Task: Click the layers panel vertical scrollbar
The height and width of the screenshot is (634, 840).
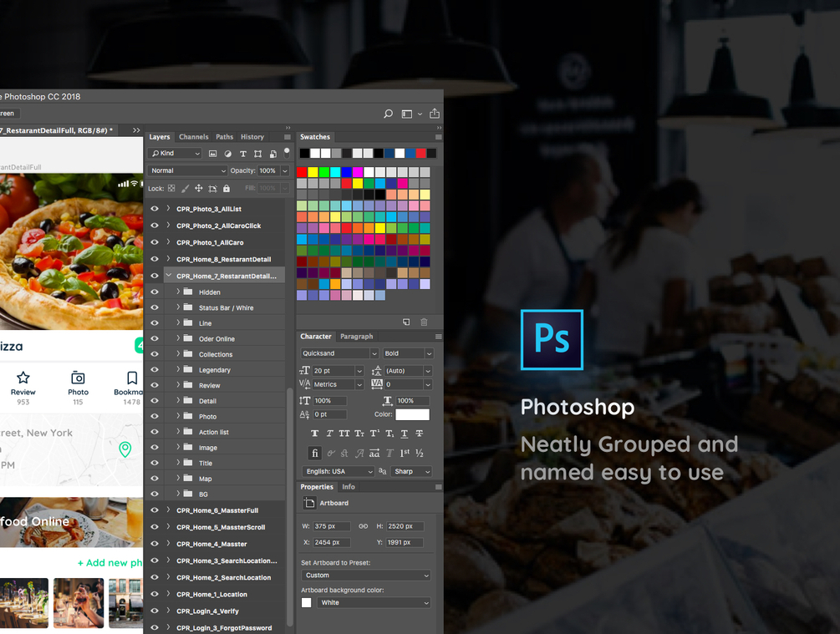Action: coord(290,506)
